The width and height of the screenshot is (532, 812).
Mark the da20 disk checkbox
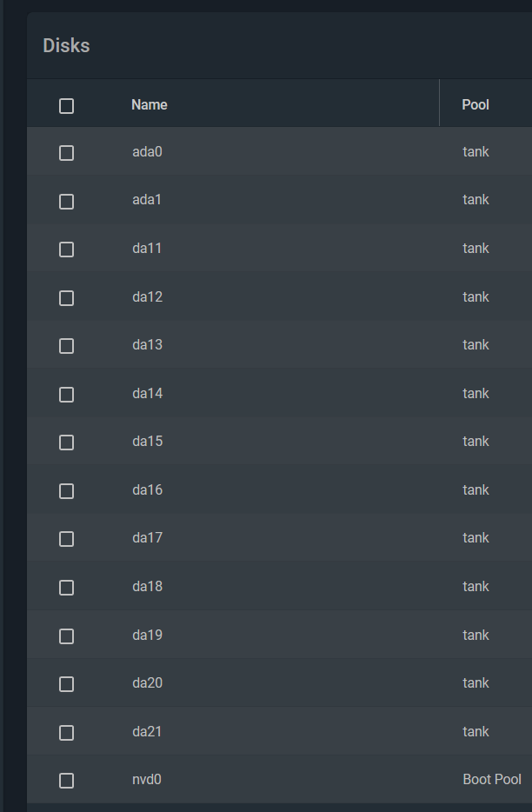pos(66,684)
